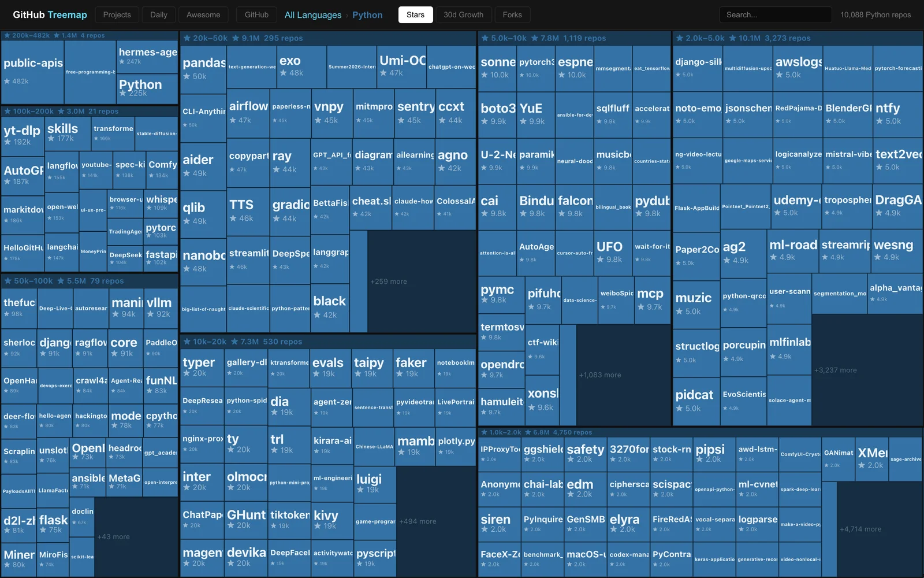Screen dimensions: 924x578
Task: Switch to the Forks metric tab
Action: pos(512,14)
